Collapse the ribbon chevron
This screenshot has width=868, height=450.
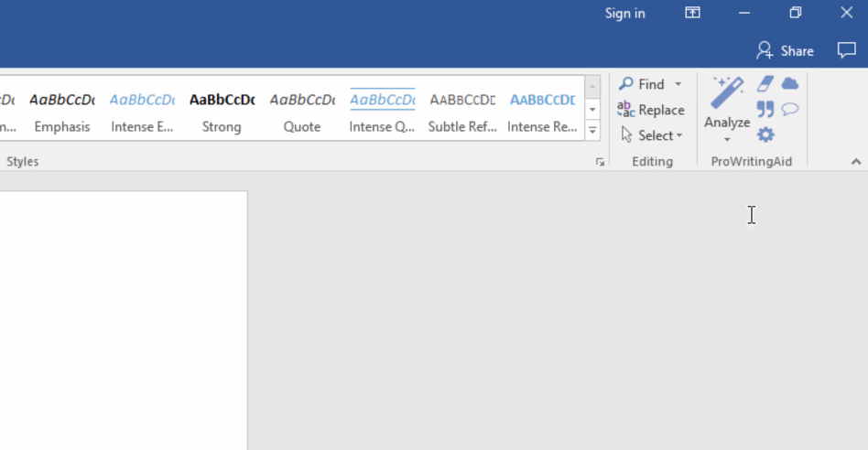[x=856, y=161]
